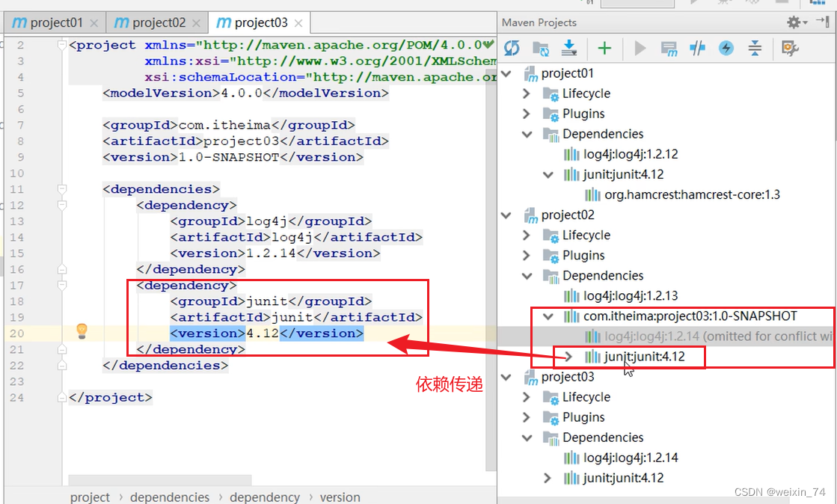Click the Maven Projects panel title

click(x=539, y=22)
